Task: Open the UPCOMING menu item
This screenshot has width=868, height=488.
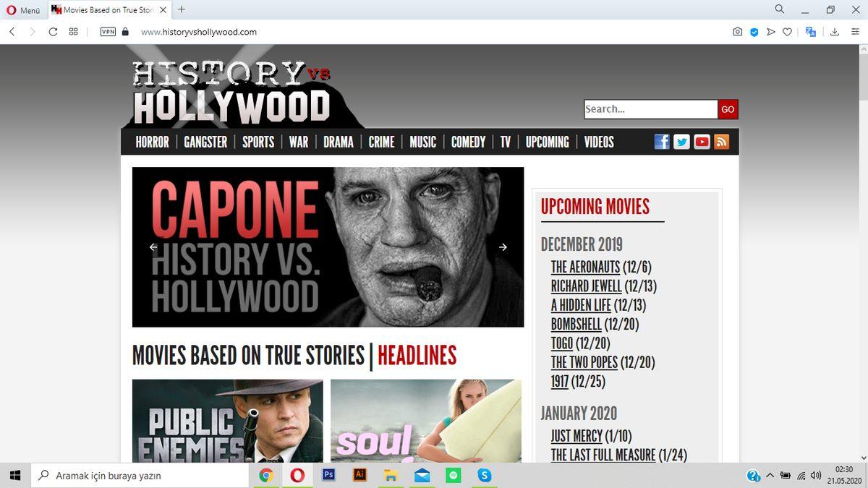Action: 547,142
